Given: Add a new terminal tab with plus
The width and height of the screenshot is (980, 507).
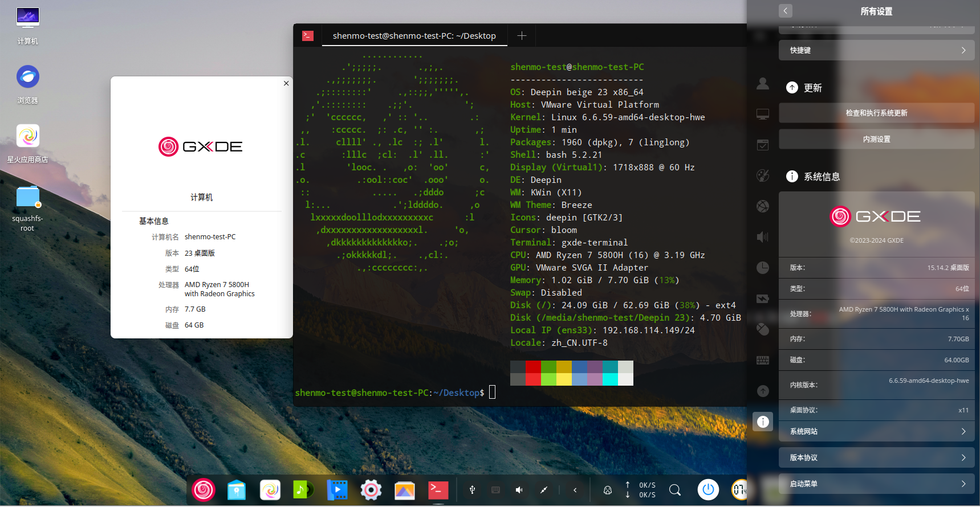Looking at the screenshot, I should [x=522, y=35].
